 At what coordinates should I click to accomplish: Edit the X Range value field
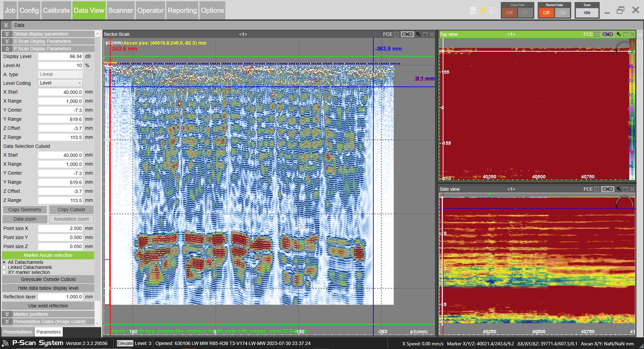tap(60, 101)
